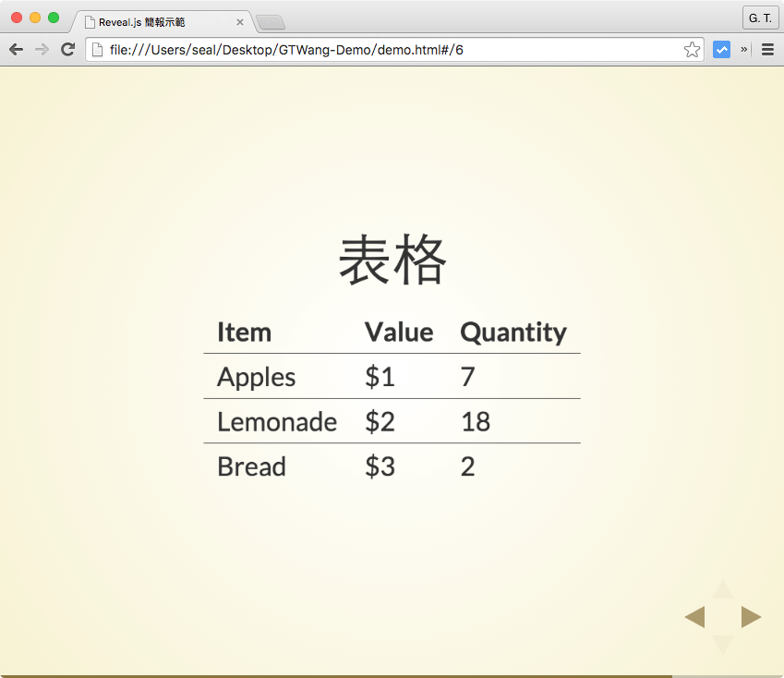Click the grayed-out forward navigation toggle
The height and width of the screenshot is (678, 784).
coord(42,49)
